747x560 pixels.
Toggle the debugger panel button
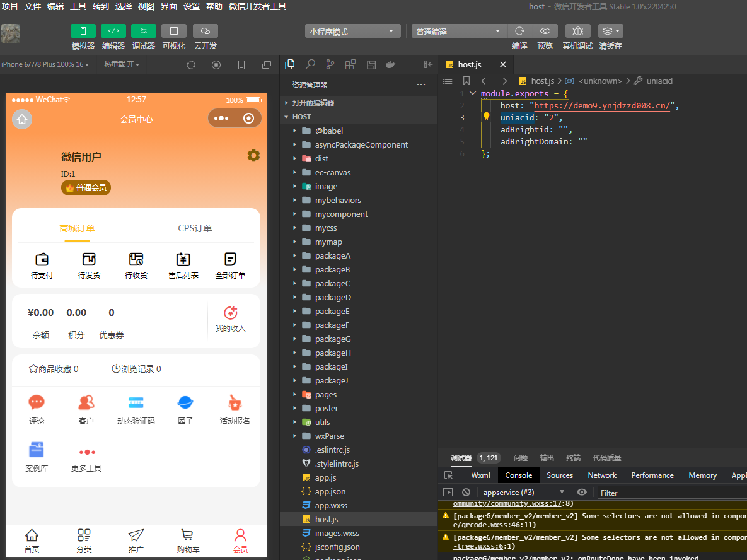tap(143, 31)
